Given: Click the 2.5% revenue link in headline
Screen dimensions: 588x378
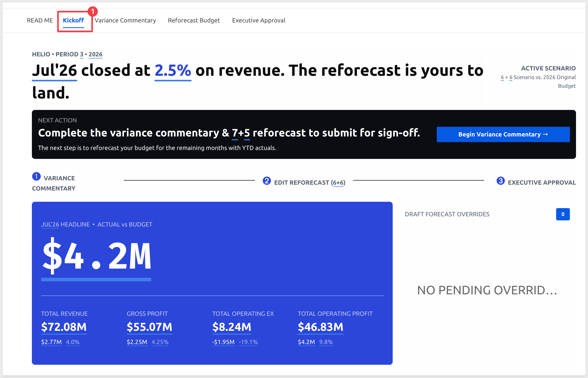Looking at the screenshot, I should click(173, 71).
